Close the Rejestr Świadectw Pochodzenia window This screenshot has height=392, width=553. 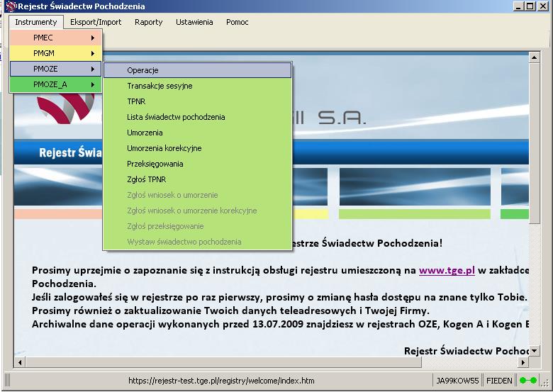[x=543, y=6]
